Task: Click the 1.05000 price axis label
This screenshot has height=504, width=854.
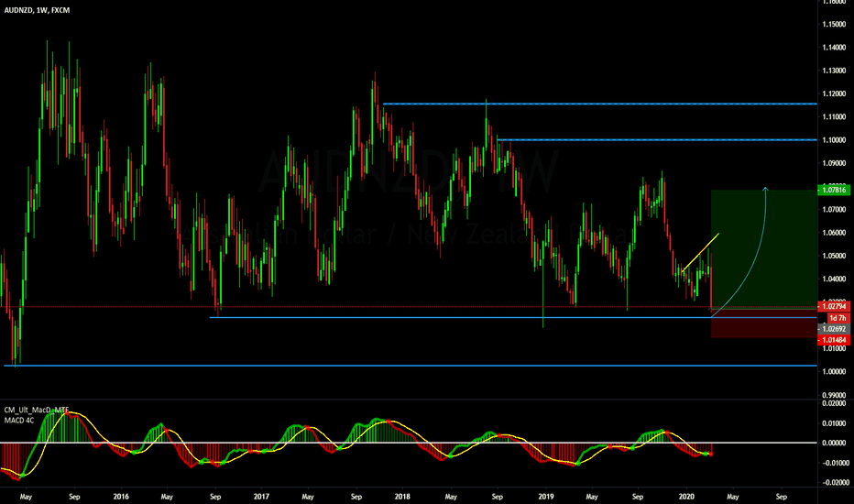Action: click(x=835, y=256)
